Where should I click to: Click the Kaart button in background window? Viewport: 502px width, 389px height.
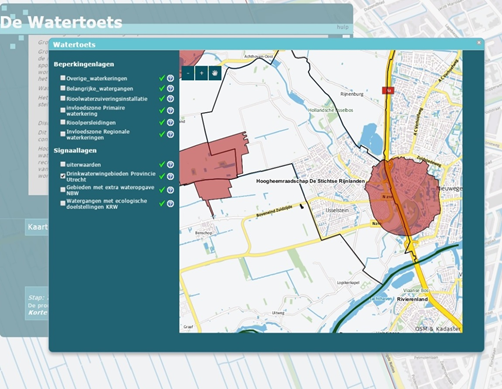[37, 227]
